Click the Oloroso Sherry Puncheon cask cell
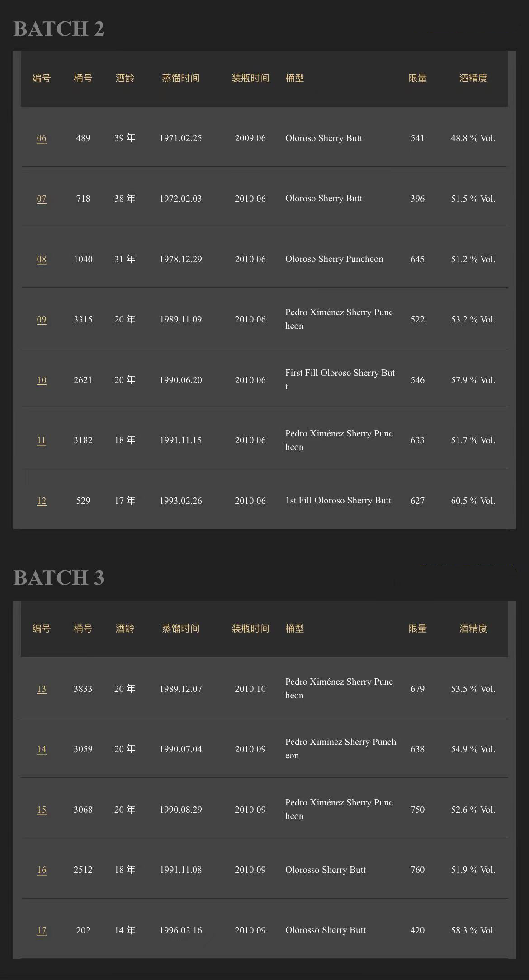The width and height of the screenshot is (529, 980). (334, 259)
